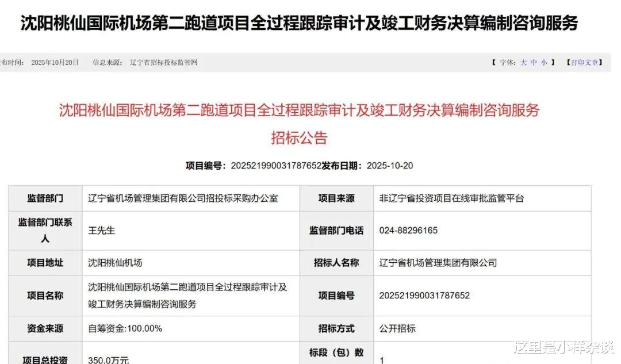Screen dimensions: 621x364
Task: Click the project name value in 项目名称 row
Action: click(187, 296)
